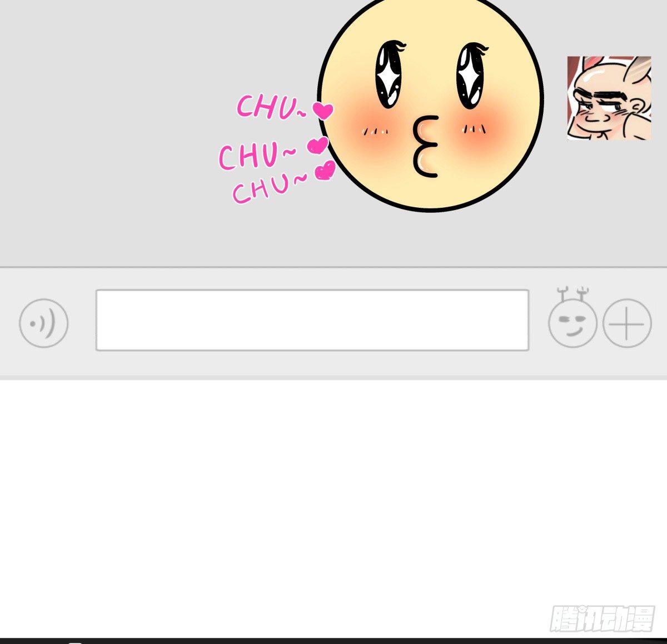Image resolution: width=667 pixels, height=644 pixels.
Task: Tap the top pink heart
Action: pos(323,111)
